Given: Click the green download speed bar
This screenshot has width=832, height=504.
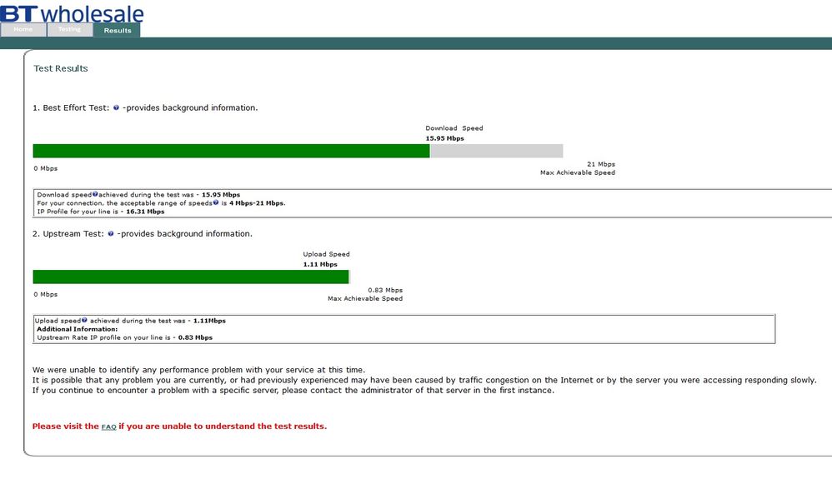Looking at the screenshot, I should click(x=232, y=151).
